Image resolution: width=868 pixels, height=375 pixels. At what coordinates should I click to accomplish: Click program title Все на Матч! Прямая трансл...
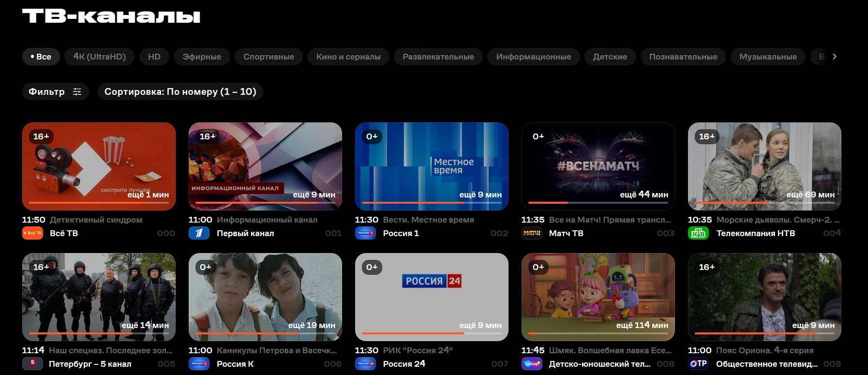click(610, 220)
